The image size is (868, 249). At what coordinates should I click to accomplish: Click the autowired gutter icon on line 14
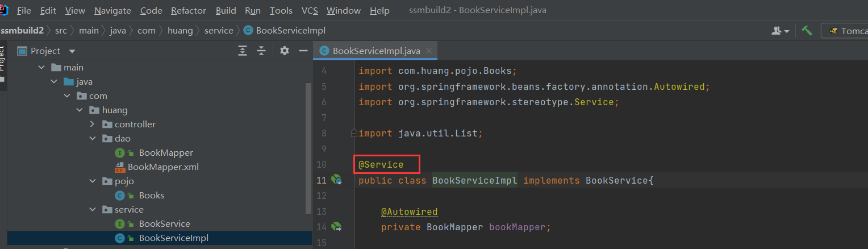336,227
